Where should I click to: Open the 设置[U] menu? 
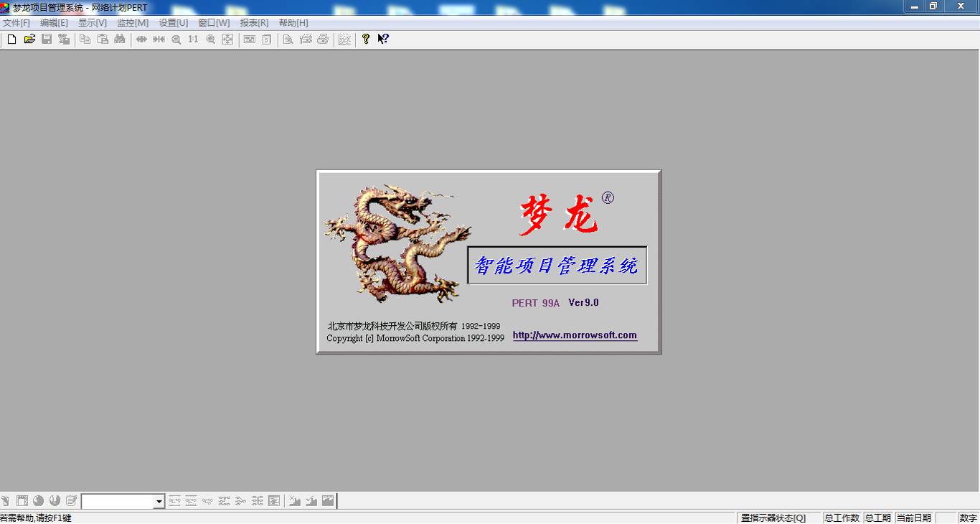click(x=174, y=23)
